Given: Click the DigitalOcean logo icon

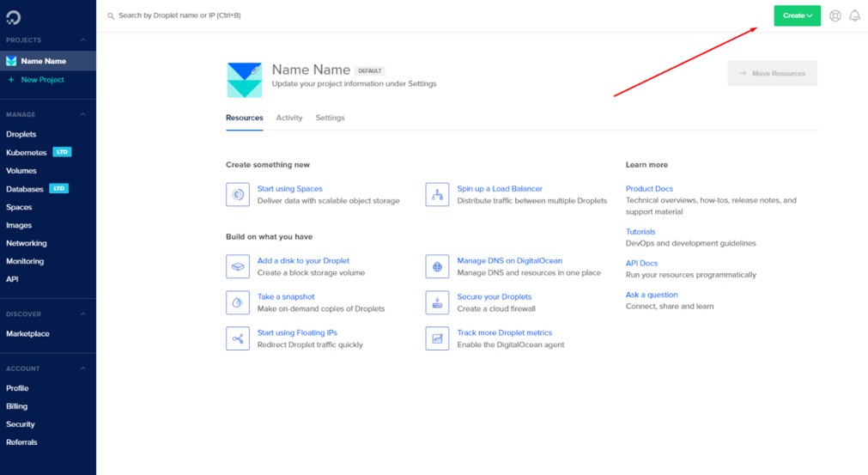Looking at the screenshot, I should [13, 18].
